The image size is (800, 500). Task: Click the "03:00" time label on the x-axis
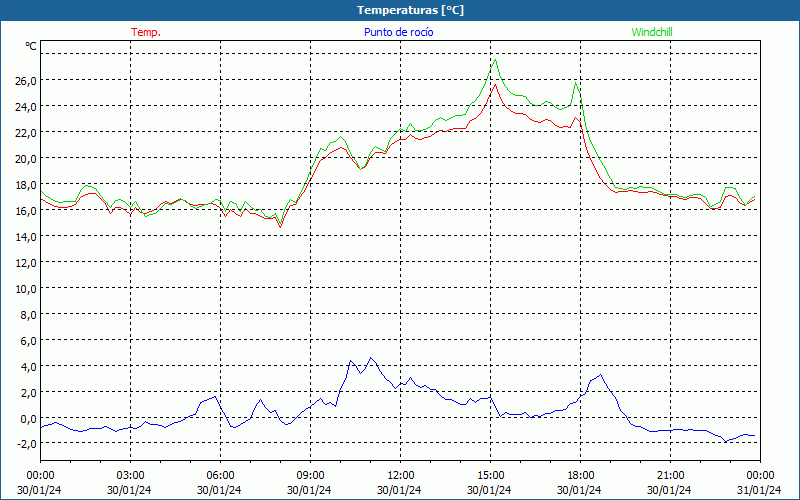coord(131,476)
